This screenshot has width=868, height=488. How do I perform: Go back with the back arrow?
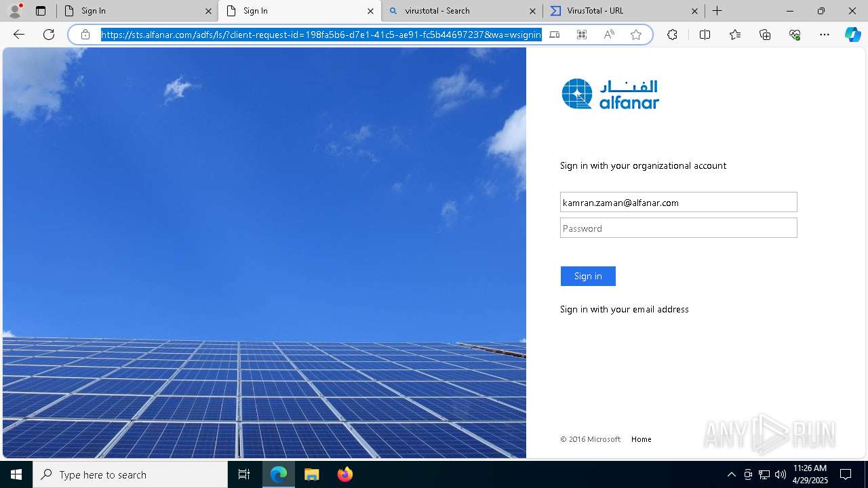19,35
